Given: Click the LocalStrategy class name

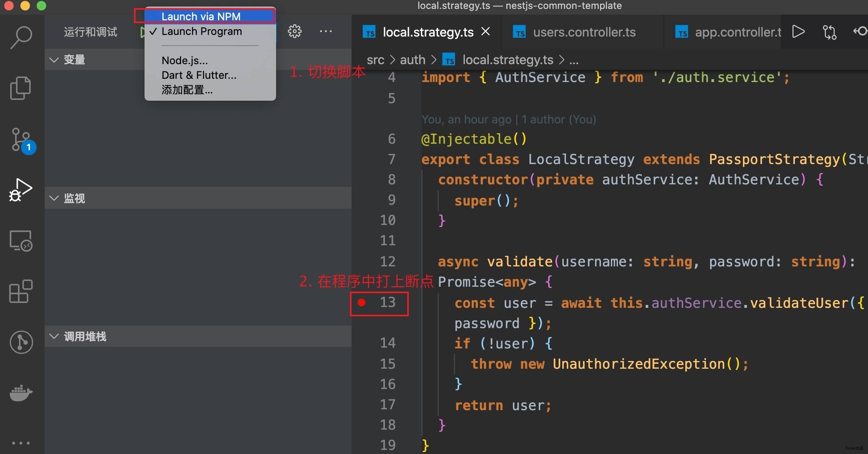Looking at the screenshot, I should [581, 159].
